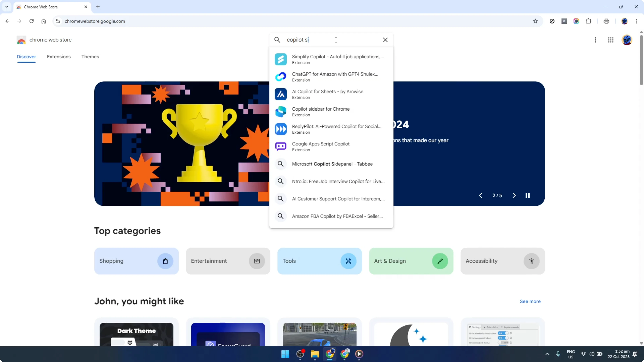Clear the search field with the X
Image resolution: width=644 pixels, height=362 pixels.
click(385, 40)
